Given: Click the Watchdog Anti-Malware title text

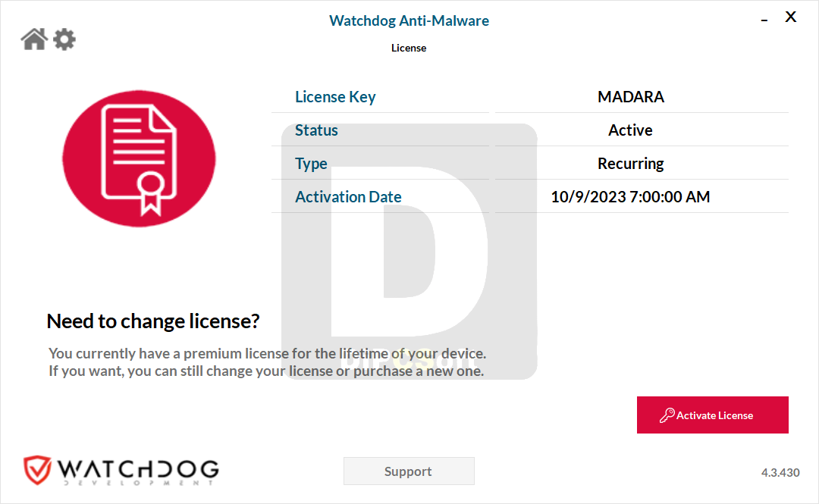Looking at the screenshot, I should (409, 21).
